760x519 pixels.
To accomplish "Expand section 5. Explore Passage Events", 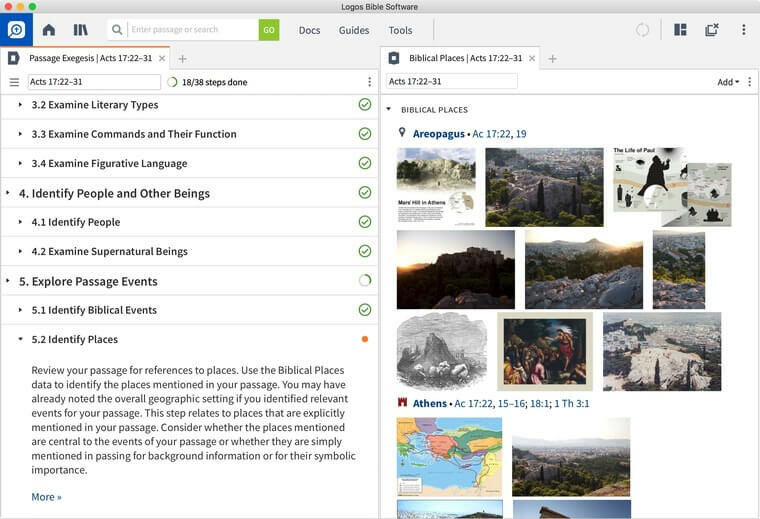I will pyautogui.click(x=8, y=281).
